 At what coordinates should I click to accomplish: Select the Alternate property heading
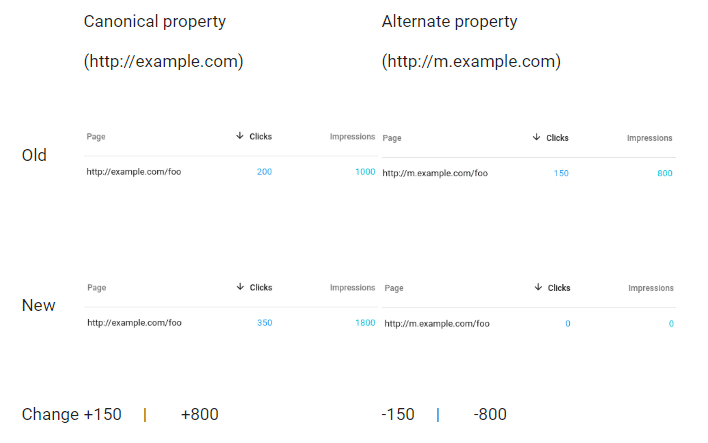[x=449, y=22]
